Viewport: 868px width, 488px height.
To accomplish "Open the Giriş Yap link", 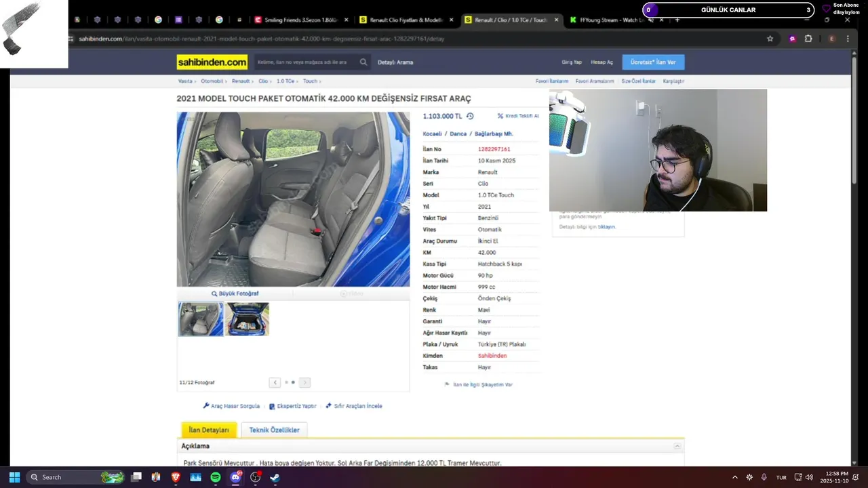I will click(x=572, y=62).
